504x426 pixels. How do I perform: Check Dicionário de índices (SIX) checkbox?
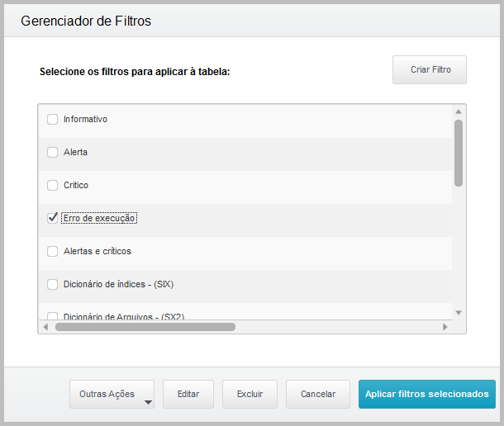[53, 284]
